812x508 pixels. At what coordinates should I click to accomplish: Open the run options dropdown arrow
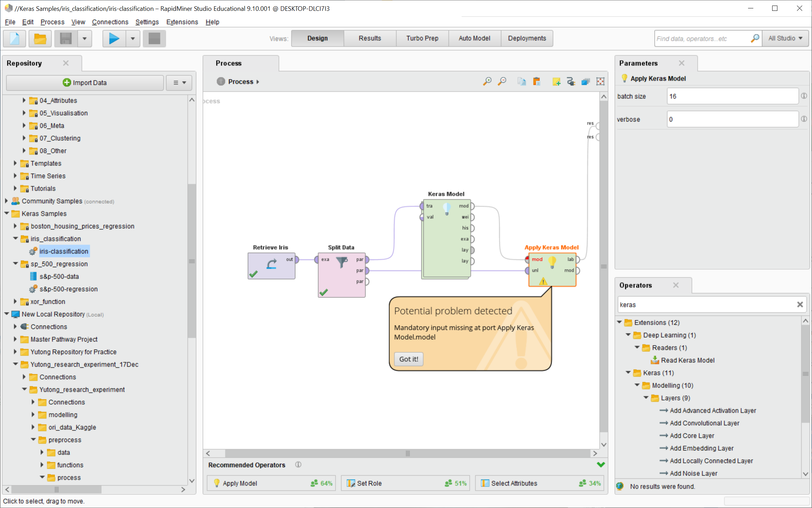(x=133, y=38)
